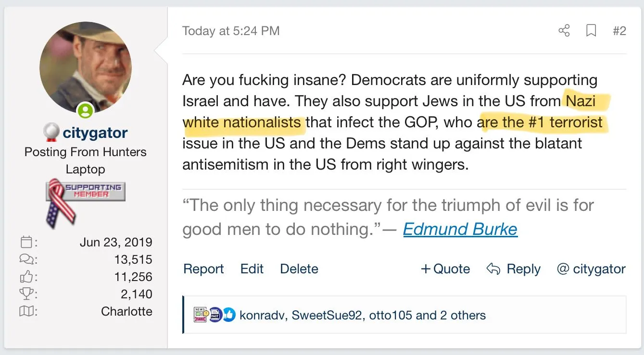Click the fake news reaction icon
Screen dimensions: 644x355
(200, 315)
